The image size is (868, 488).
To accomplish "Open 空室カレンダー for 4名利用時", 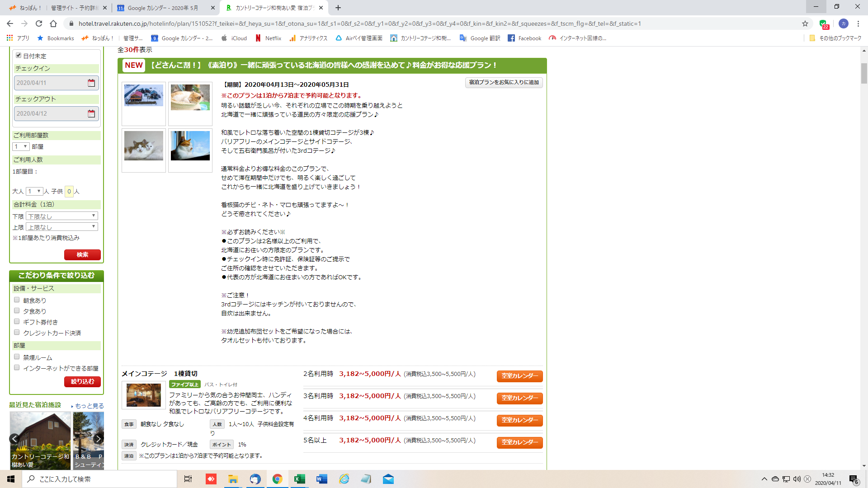I will (519, 420).
